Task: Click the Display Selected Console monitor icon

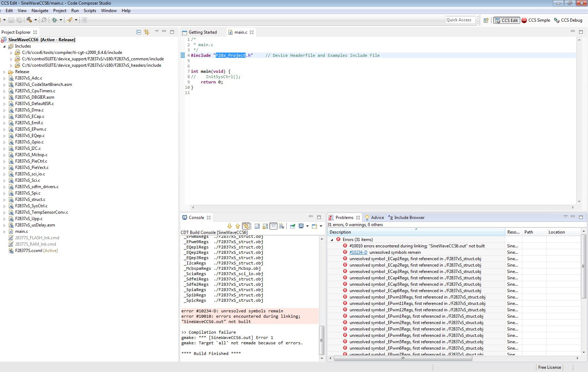Action: [301, 226]
